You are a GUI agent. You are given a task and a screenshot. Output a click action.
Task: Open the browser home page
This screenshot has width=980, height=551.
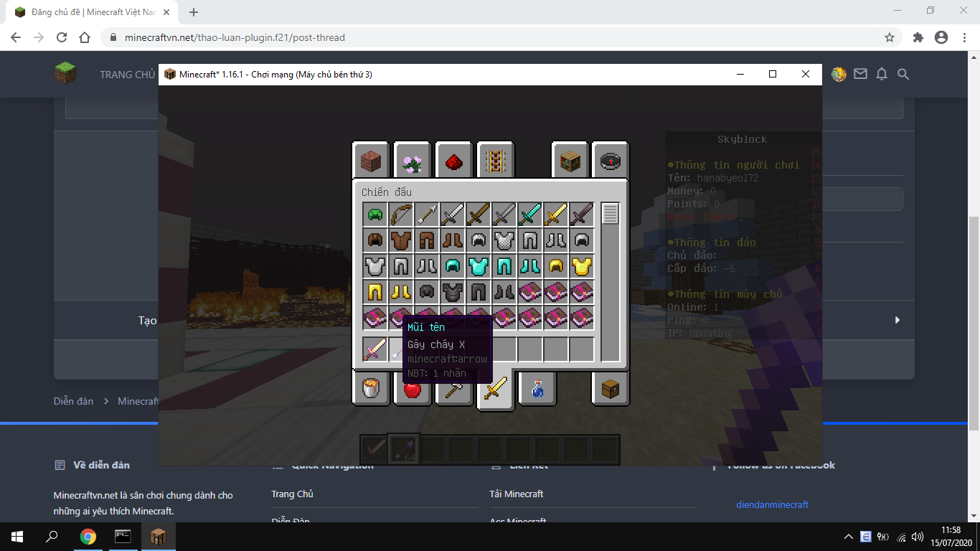click(x=85, y=37)
